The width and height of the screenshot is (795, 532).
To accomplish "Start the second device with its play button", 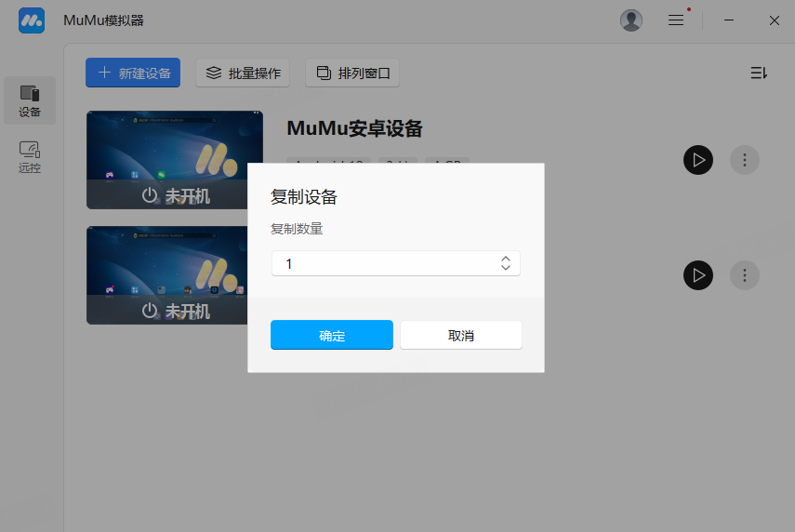I will tap(698, 275).
